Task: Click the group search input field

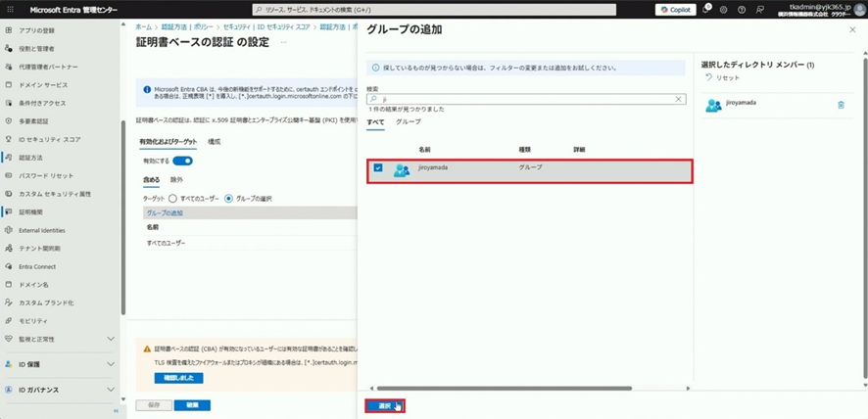Action: click(524, 99)
